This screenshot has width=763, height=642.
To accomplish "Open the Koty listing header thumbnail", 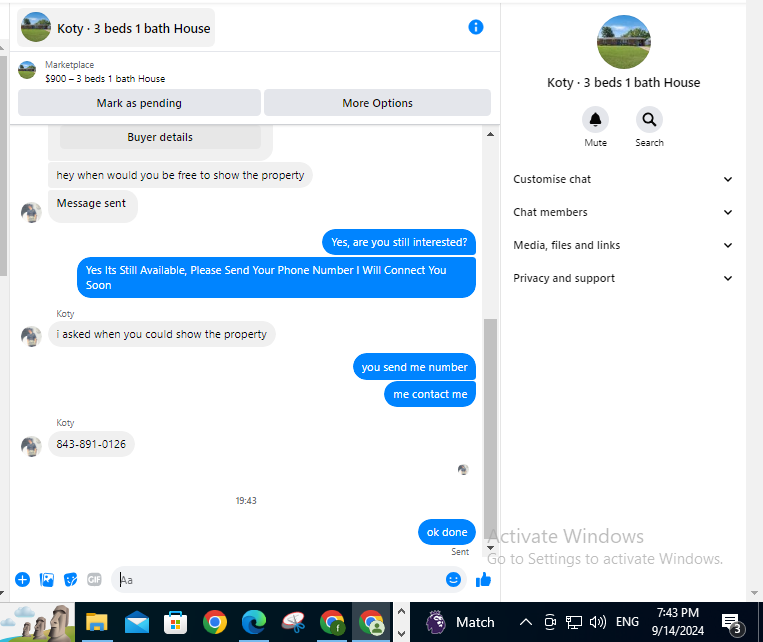I will [x=36, y=28].
